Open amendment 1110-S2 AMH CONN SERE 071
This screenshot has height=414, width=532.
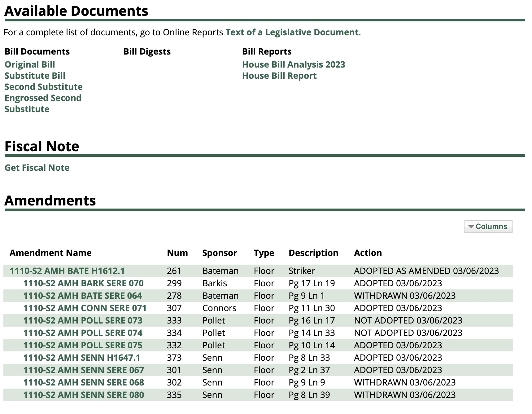85,308
